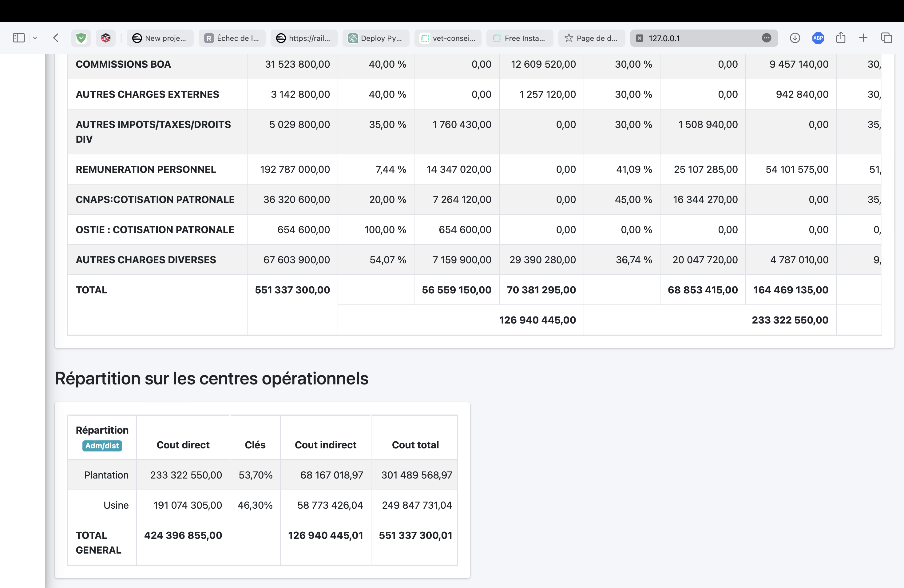Go back with the back arrow
The width and height of the screenshot is (904, 588).
(56, 38)
